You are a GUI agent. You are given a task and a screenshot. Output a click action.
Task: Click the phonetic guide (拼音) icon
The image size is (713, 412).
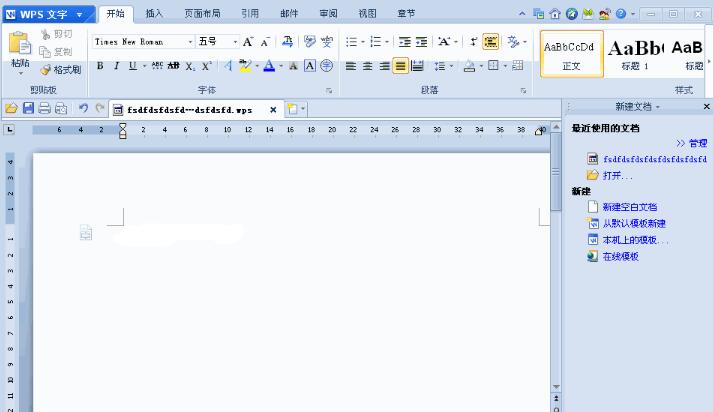pyautogui.click(x=326, y=42)
